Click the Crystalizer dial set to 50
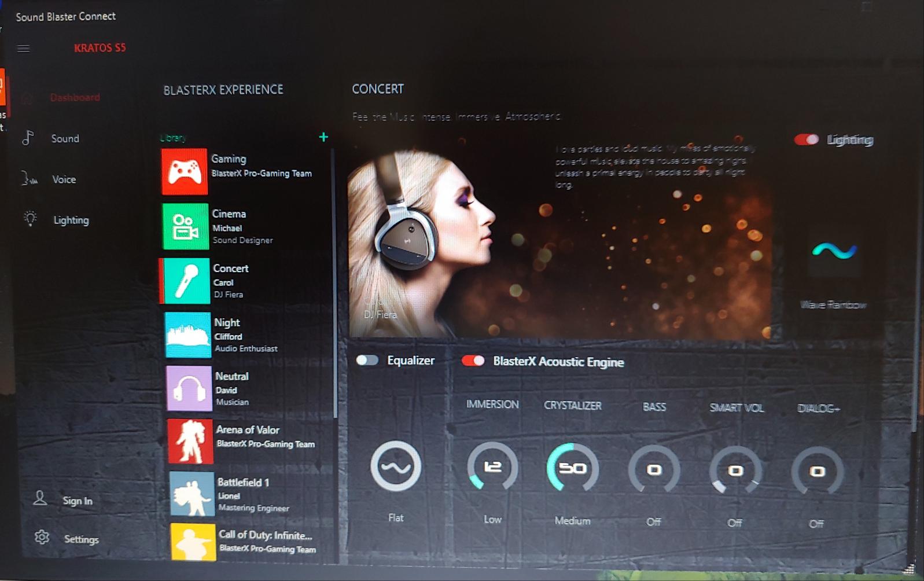Viewport: 924px width, 581px height. [572, 468]
